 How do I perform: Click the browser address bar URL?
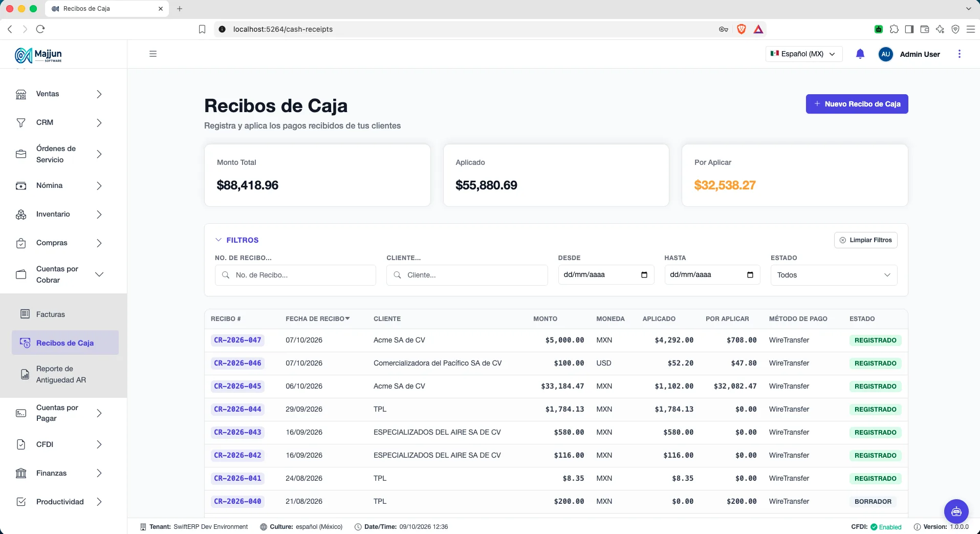coord(282,29)
